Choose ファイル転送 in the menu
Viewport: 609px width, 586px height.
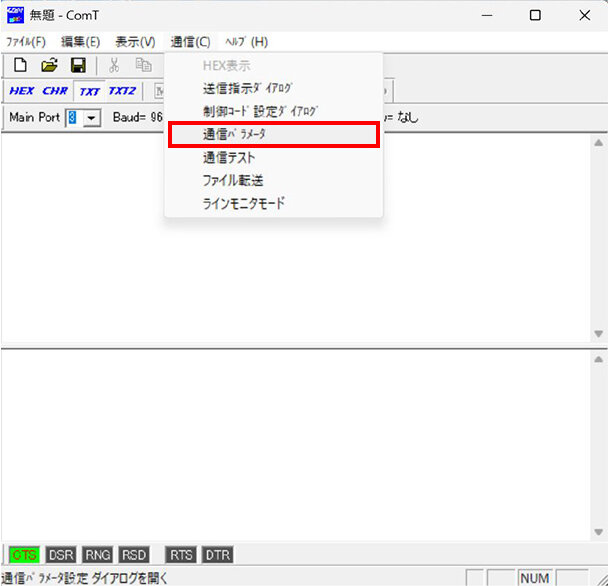(x=233, y=180)
